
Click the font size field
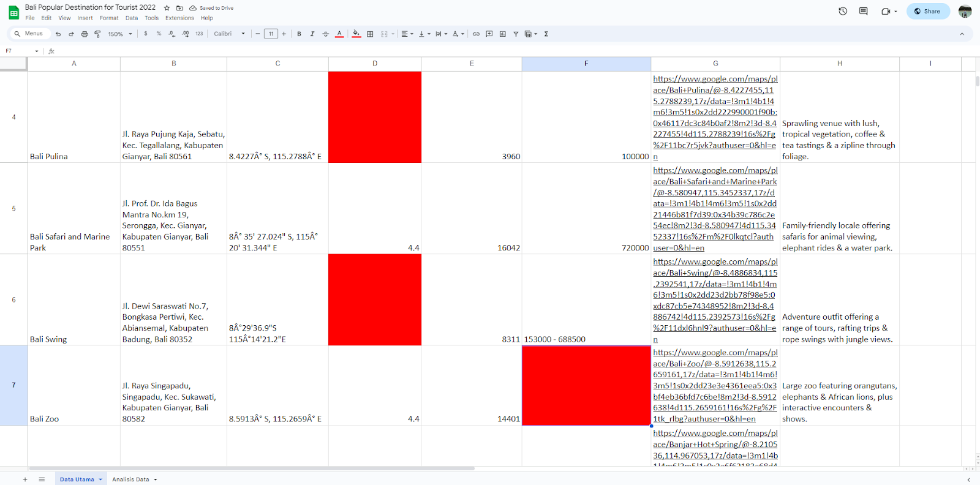[x=271, y=34]
